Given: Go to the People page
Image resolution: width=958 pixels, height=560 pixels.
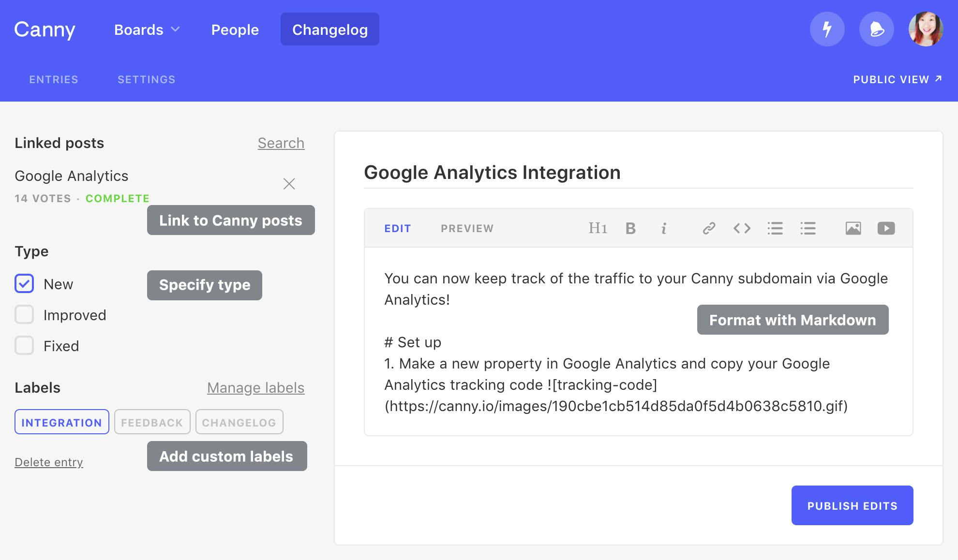Looking at the screenshot, I should [235, 29].
